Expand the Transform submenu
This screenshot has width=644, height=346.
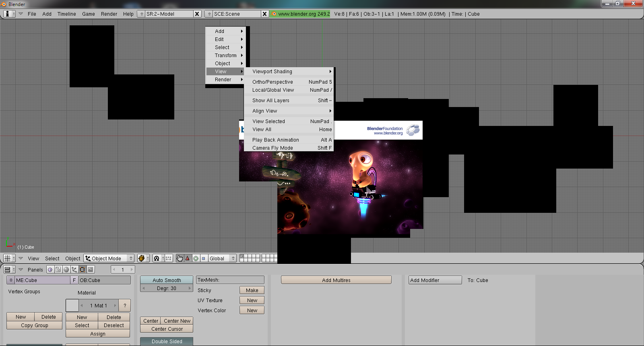226,56
